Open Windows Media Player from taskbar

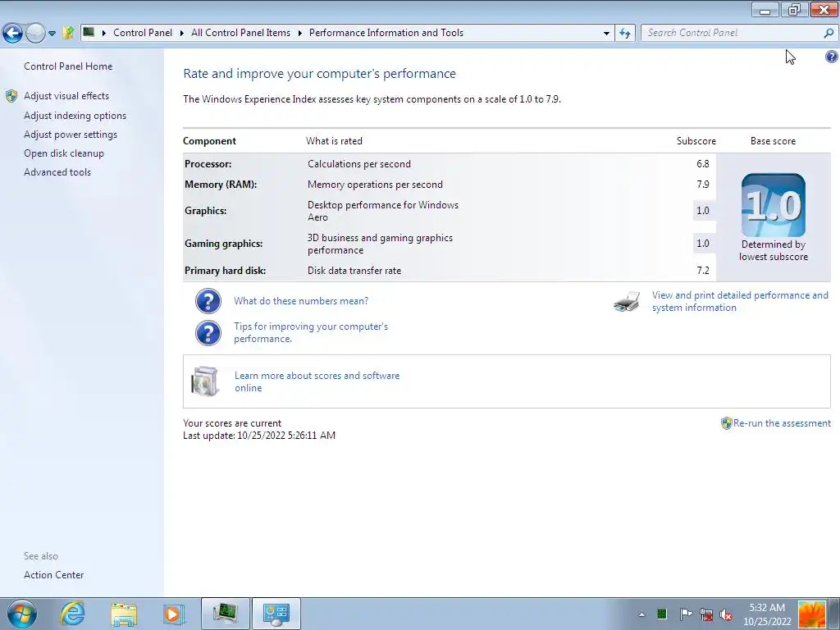(x=174, y=614)
